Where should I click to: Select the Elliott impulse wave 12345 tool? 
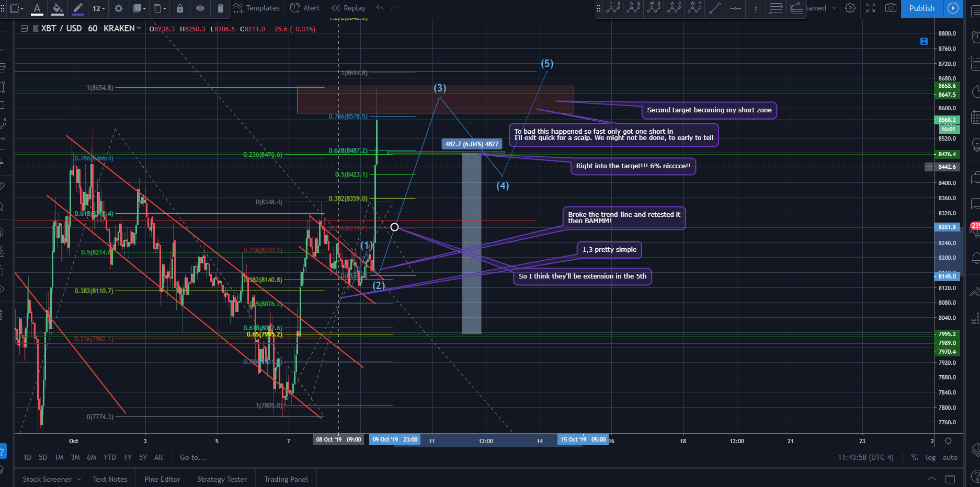[613, 8]
